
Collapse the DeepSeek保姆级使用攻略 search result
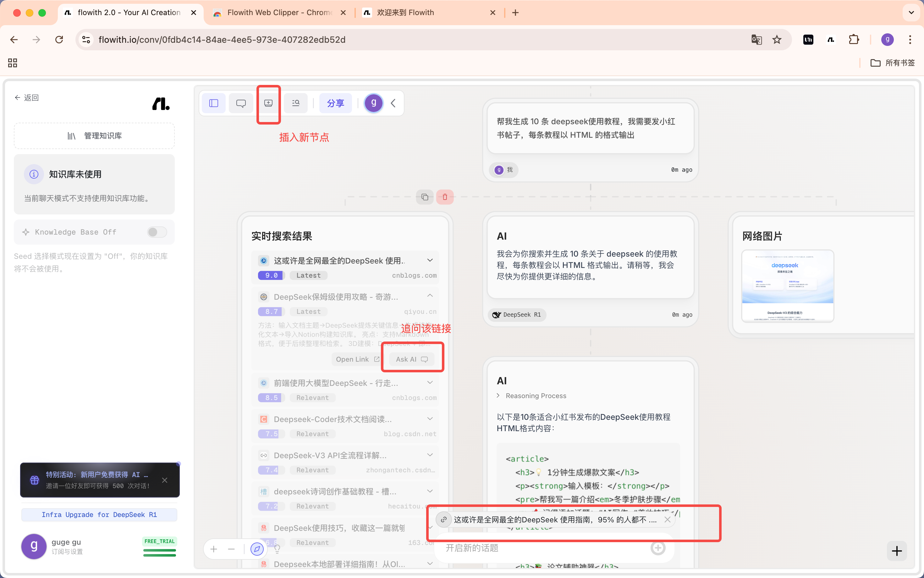click(430, 296)
